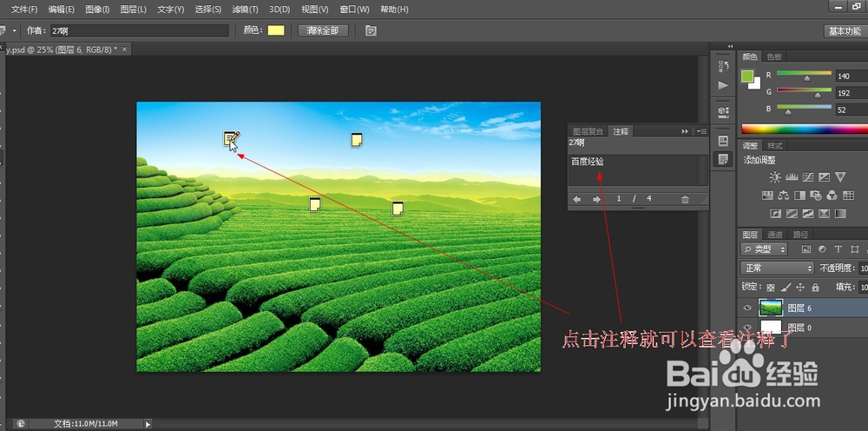Screen dimensions: 868x431
Task: Open the 窗口(W) menu
Action: [354, 10]
